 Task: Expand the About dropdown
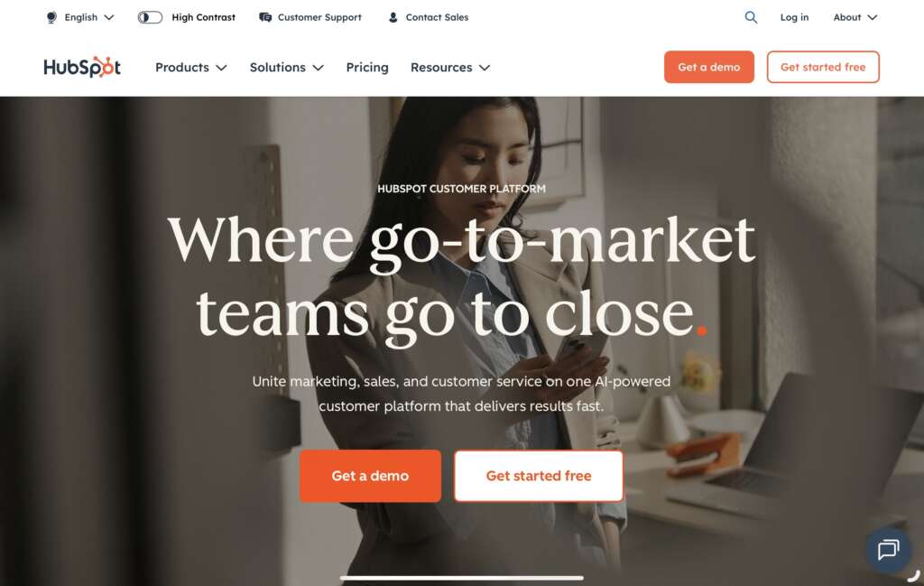click(x=855, y=17)
